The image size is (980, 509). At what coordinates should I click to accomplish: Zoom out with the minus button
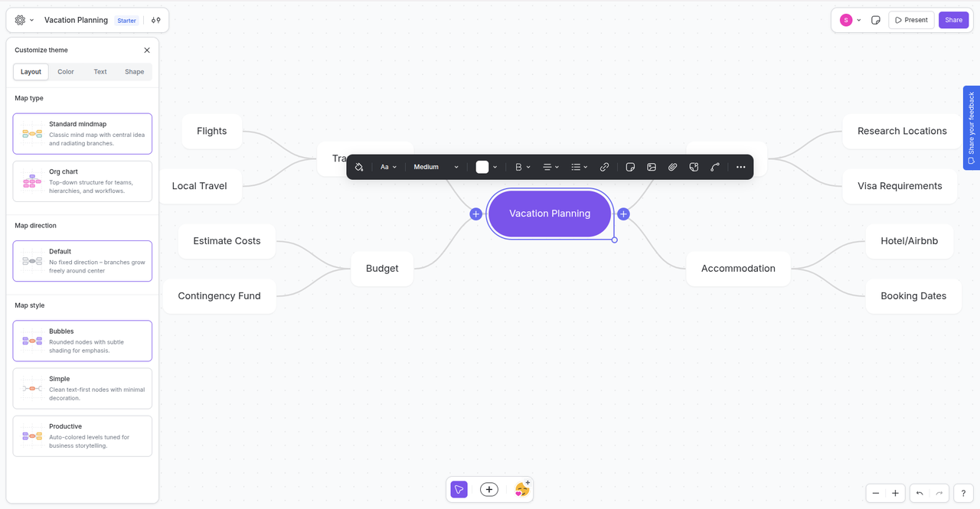[876, 493]
